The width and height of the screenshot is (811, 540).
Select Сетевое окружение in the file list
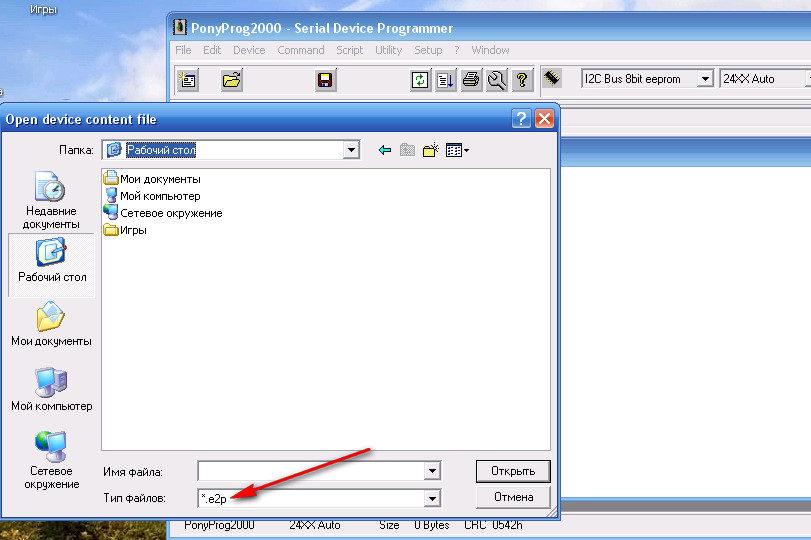pyautogui.click(x=163, y=213)
